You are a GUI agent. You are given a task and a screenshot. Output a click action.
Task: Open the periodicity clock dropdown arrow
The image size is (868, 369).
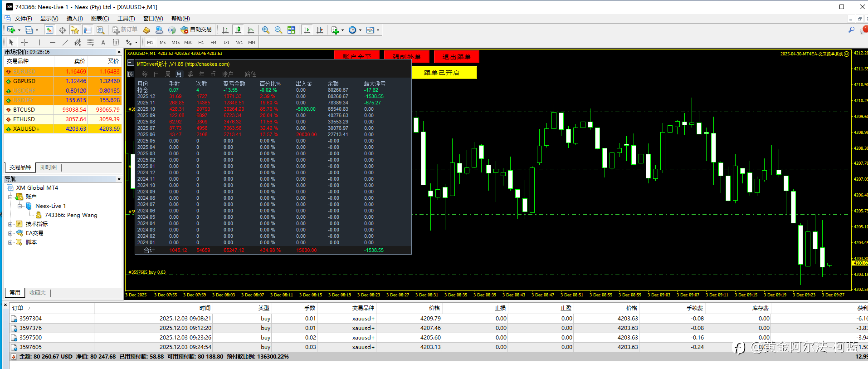[361, 30]
